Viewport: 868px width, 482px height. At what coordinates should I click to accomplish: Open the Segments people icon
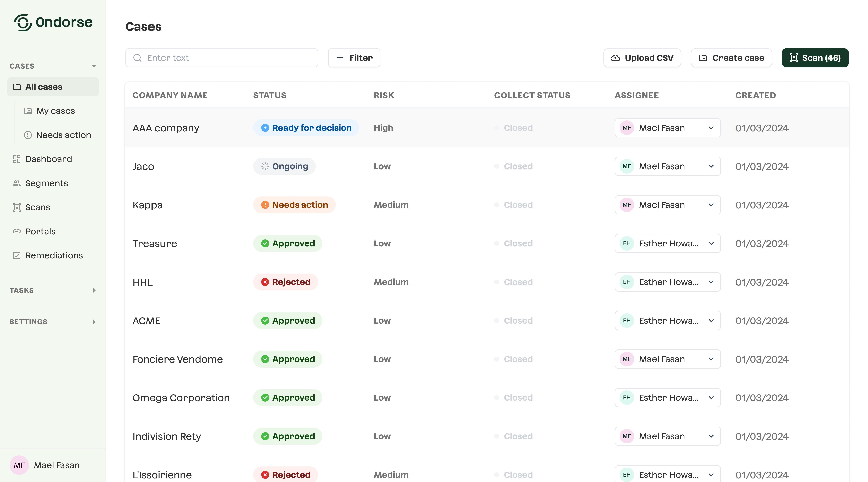pos(17,183)
